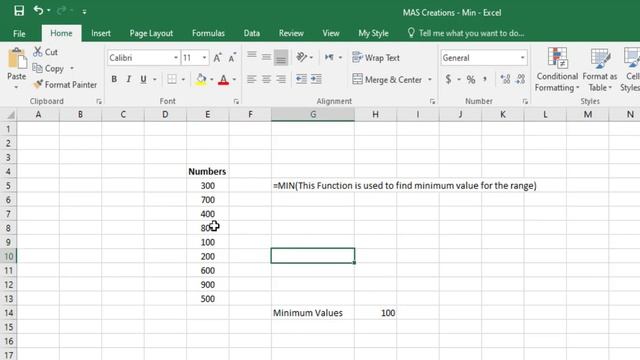Set Bottom Align for the cell

pos(281,57)
